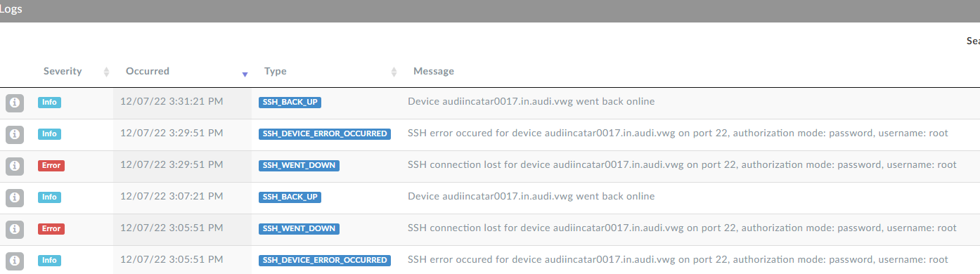Open info icon for last SSH_DEVICE_ERROR_OCCURRED row

pos(15,261)
